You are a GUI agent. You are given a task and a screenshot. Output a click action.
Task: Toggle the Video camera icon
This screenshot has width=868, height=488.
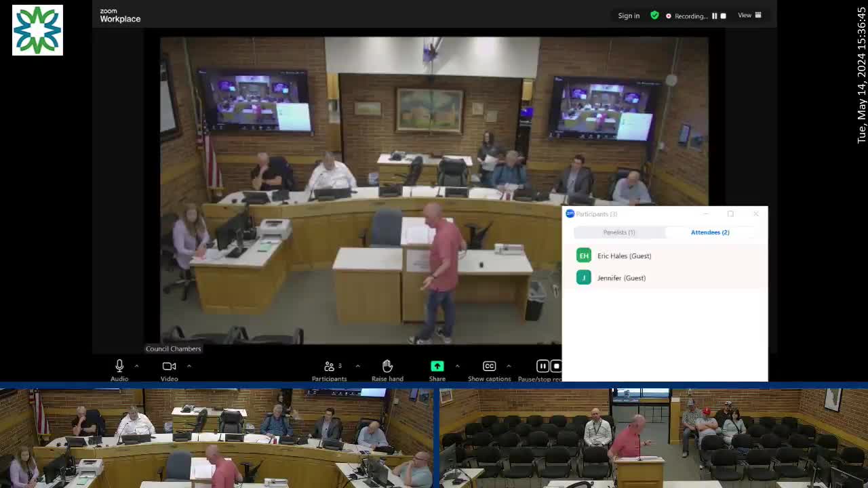[x=169, y=366]
